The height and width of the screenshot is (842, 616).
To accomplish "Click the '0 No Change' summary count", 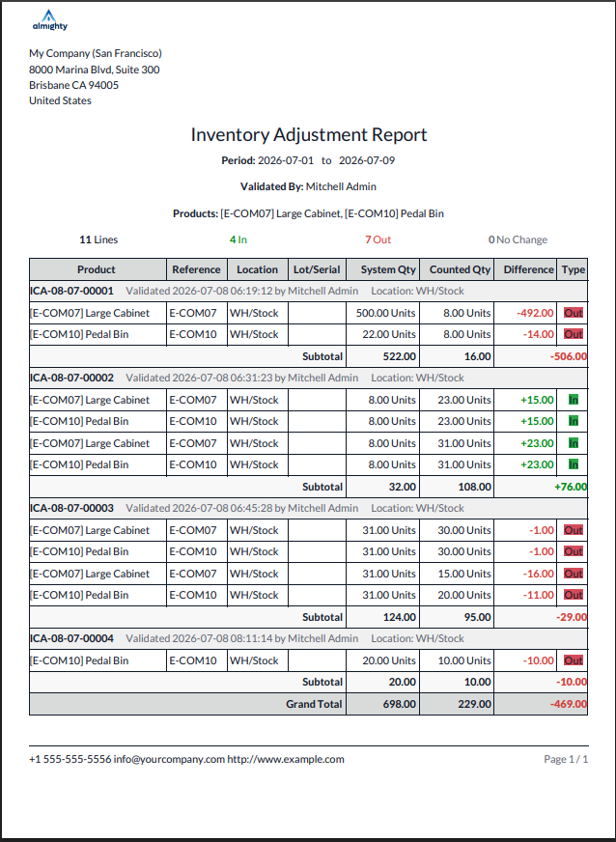I will point(518,239).
